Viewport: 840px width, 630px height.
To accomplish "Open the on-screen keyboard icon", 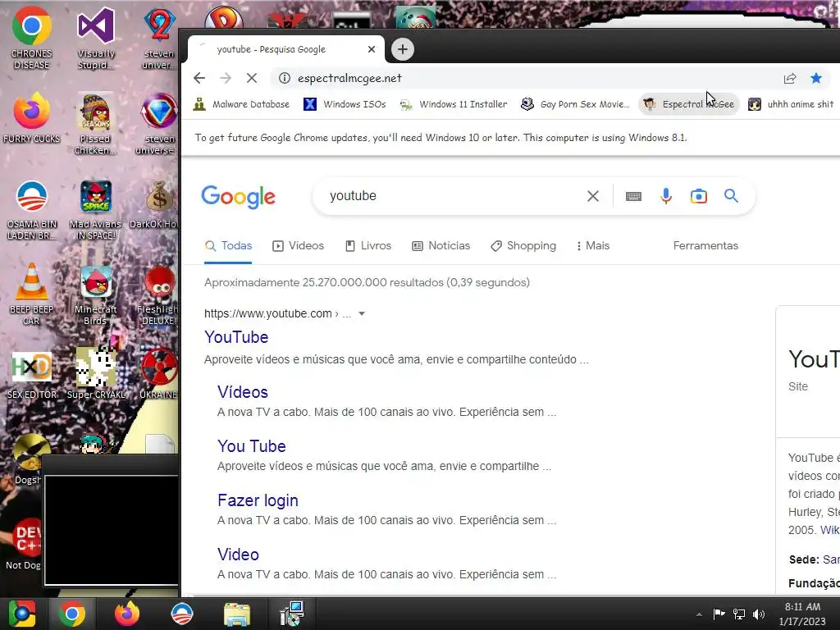I will (633, 196).
